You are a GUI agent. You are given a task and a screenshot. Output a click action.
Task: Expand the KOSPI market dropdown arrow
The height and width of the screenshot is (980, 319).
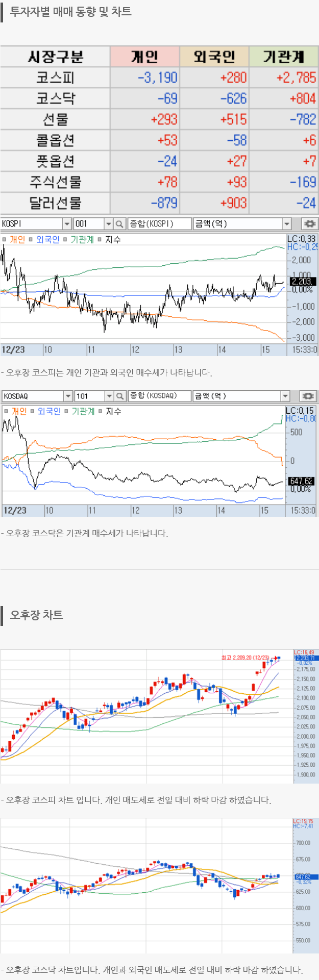[67, 224]
